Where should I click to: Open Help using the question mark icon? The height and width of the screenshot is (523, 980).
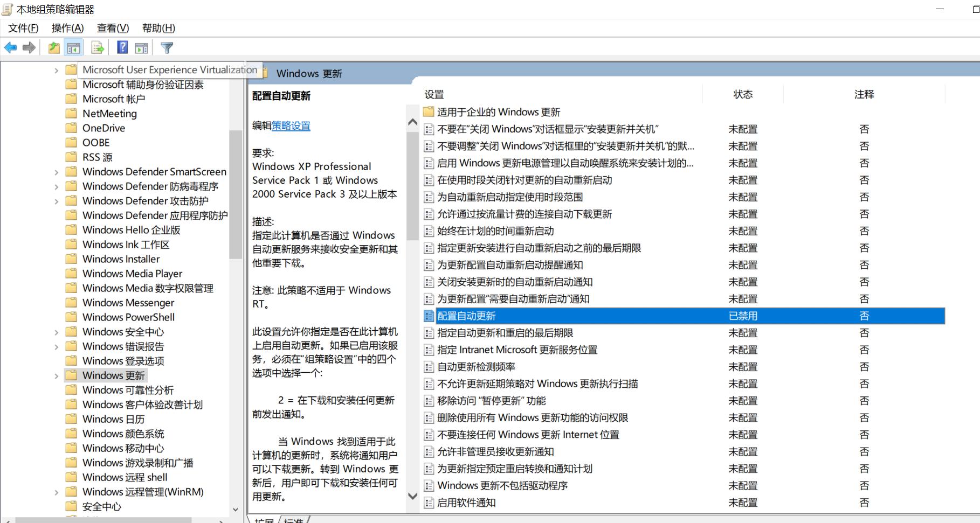coord(122,47)
